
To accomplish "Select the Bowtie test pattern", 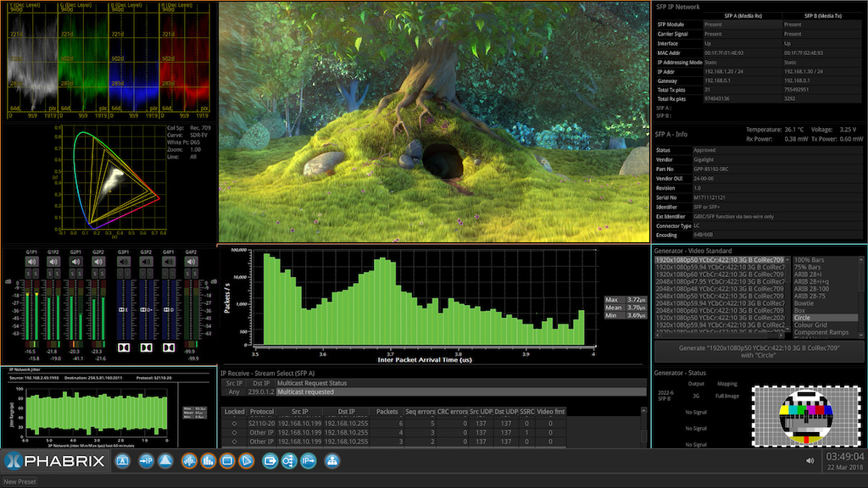I will click(x=804, y=303).
